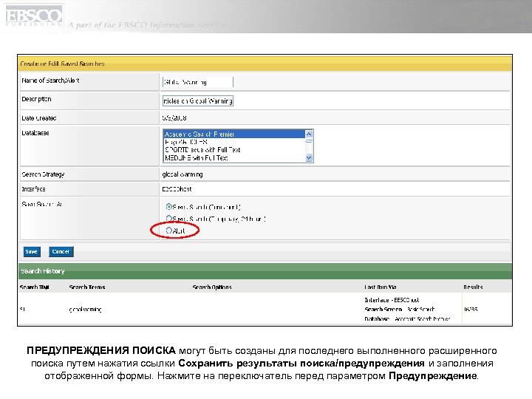The width and height of the screenshot is (532, 399).
Task: Click the Last Run Via column header
Action: coord(380,287)
